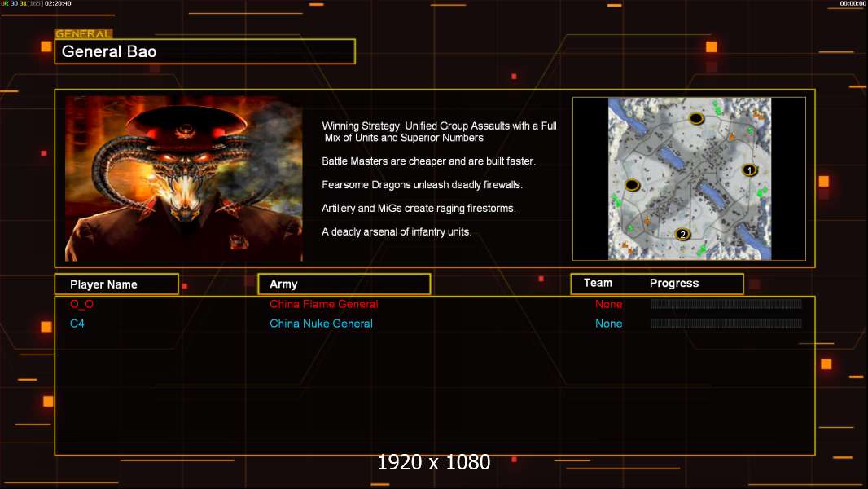
Task: Pick the empty start slot at map's north
Action: click(x=696, y=118)
